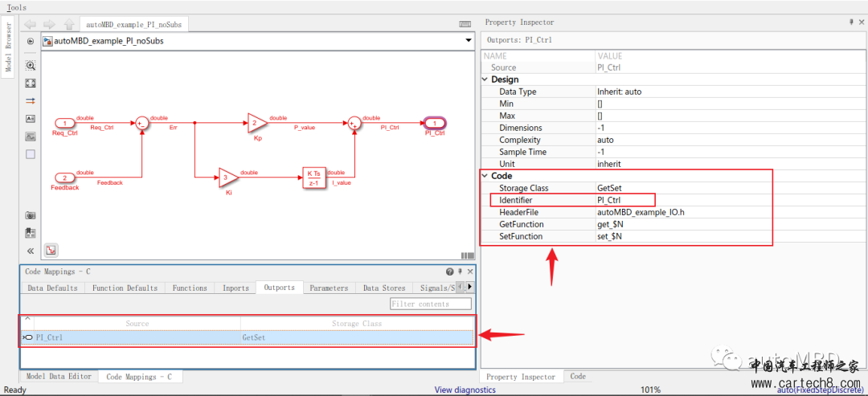
Task: Open the Parameters tab in Code Mappings
Action: [x=329, y=288]
